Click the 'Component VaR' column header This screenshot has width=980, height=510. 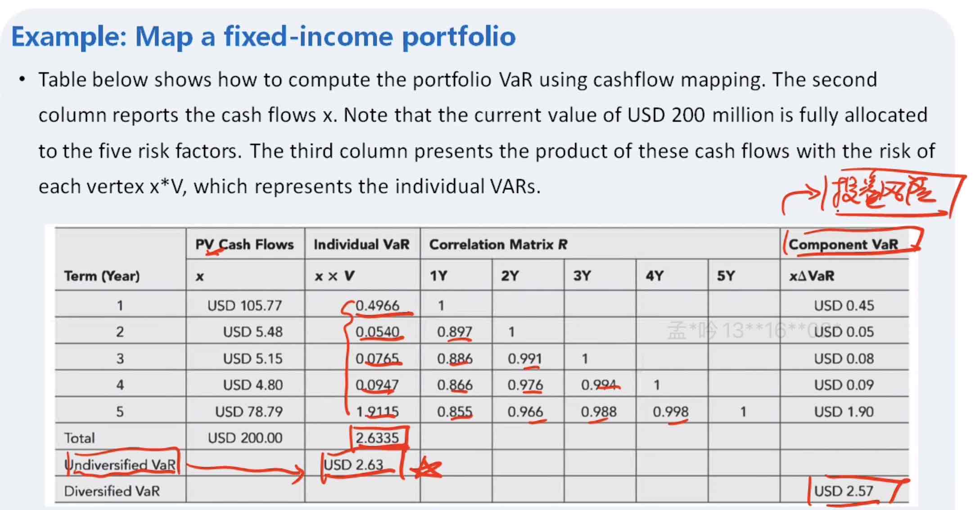click(x=843, y=244)
